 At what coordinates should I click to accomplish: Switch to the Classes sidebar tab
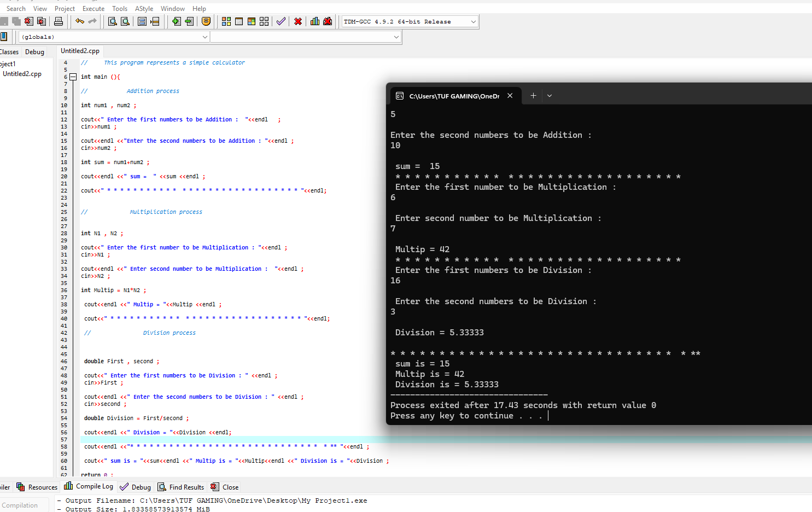tap(9, 52)
